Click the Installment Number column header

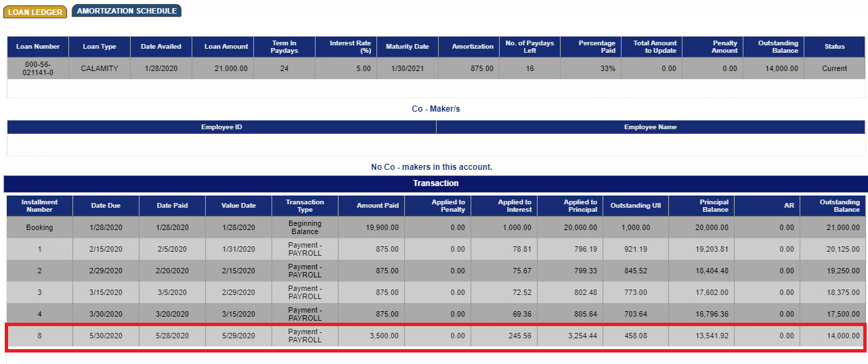[40, 206]
